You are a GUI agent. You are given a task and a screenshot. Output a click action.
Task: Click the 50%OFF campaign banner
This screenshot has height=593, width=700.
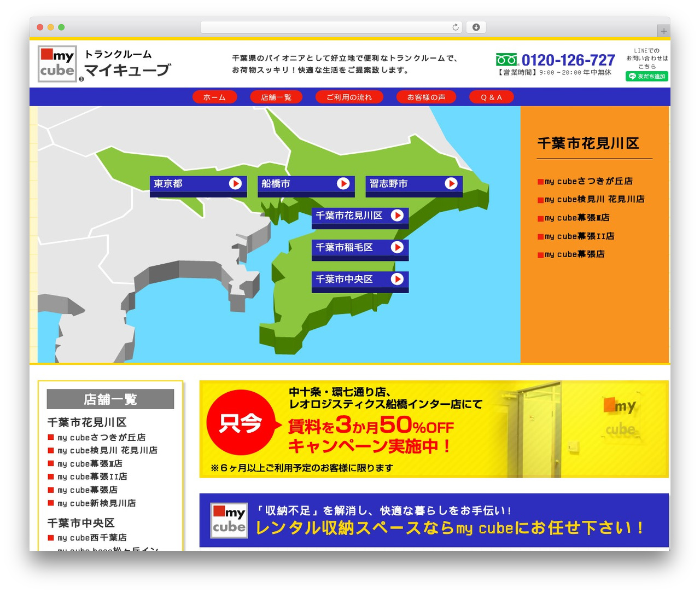click(434, 429)
